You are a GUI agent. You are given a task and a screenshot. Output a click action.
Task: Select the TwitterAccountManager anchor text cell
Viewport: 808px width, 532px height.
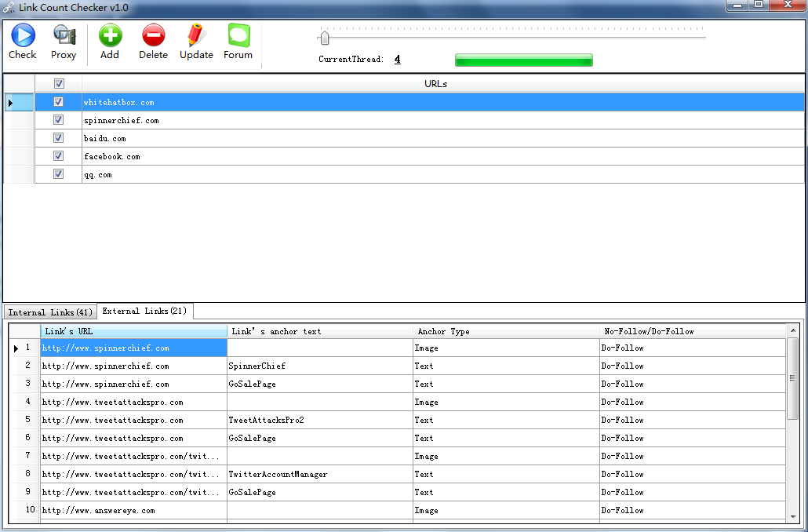(x=319, y=474)
